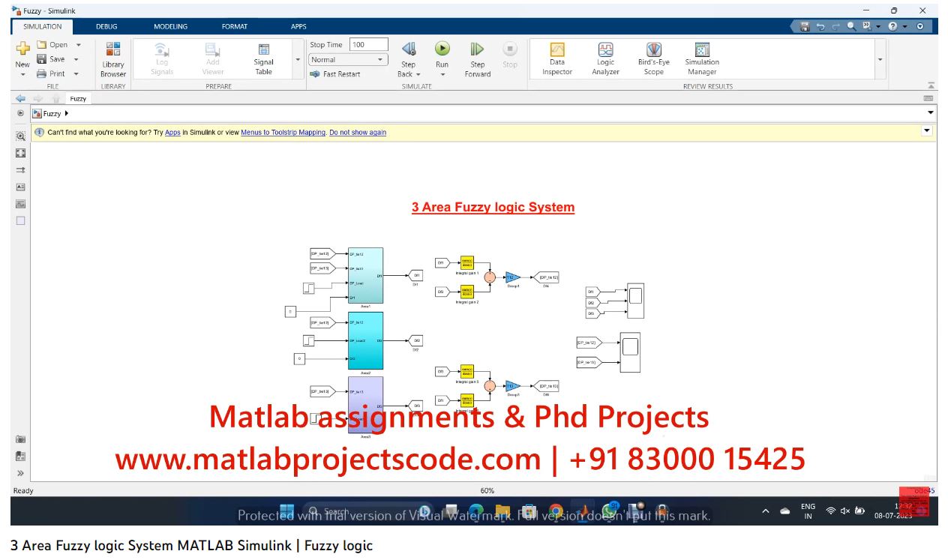The image size is (948, 560).
Task: Click the Undo icon in quick access bar
Action: 820,26
